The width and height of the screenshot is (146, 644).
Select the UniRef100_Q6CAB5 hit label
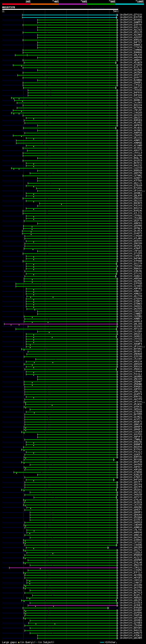(x=131, y=638)
